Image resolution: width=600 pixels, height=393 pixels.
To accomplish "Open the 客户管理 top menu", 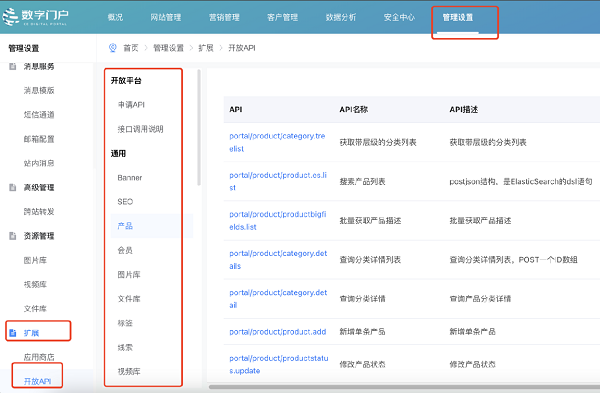I will [x=282, y=17].
